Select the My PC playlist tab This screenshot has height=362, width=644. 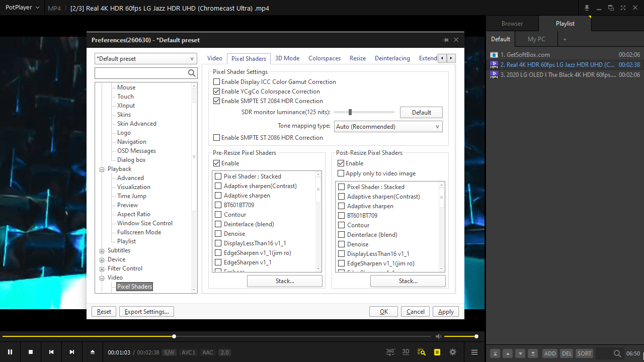[x=536, y=39]
